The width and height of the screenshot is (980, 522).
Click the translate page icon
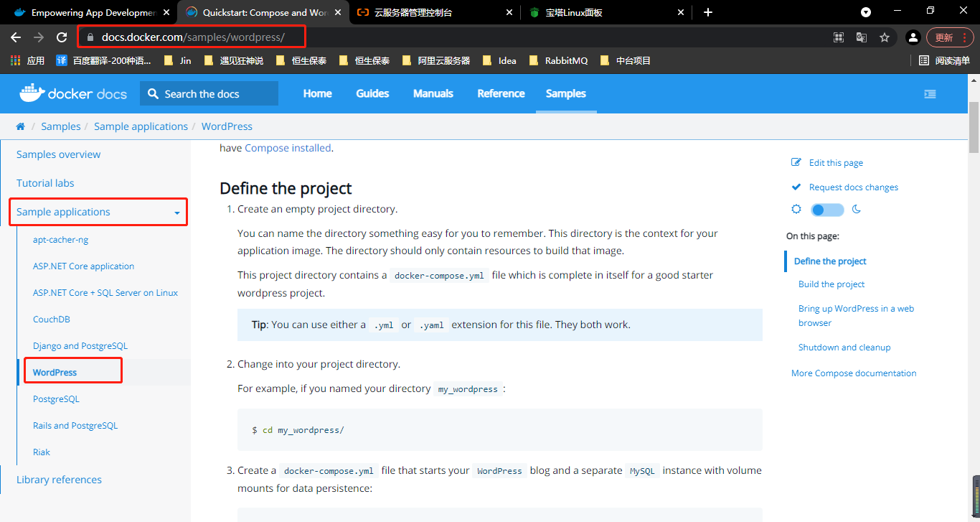click(x=862, y=37)
